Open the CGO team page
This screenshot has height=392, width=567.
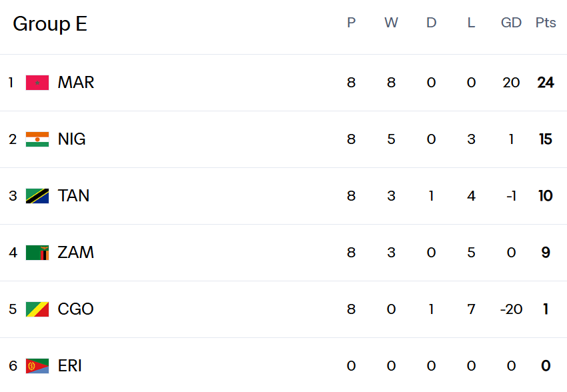(75, 309)
